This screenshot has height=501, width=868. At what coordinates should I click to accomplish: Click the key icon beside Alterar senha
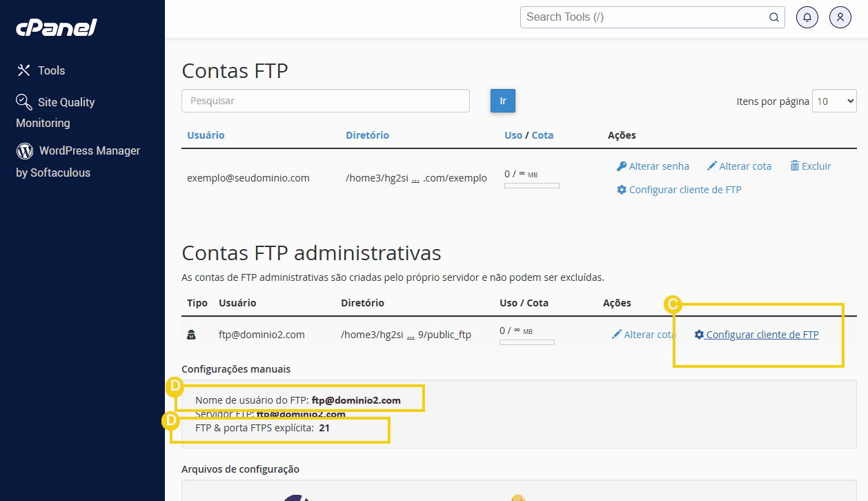pyautogui.click(x=622, y=166)
